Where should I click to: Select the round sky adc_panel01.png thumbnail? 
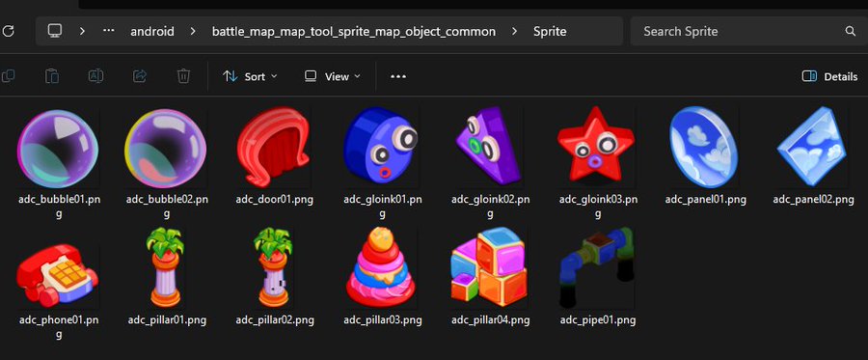click(x=704, y=148)
